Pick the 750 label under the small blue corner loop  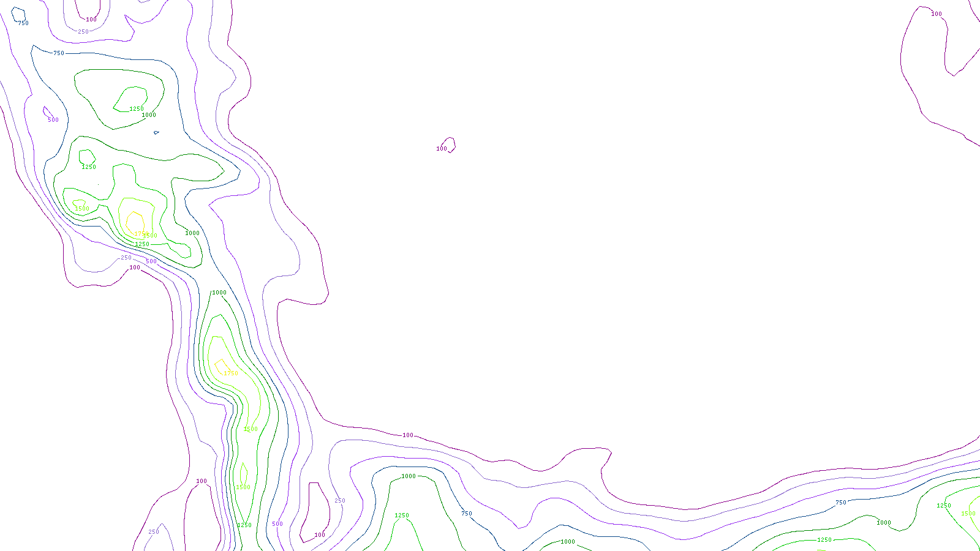23,23
